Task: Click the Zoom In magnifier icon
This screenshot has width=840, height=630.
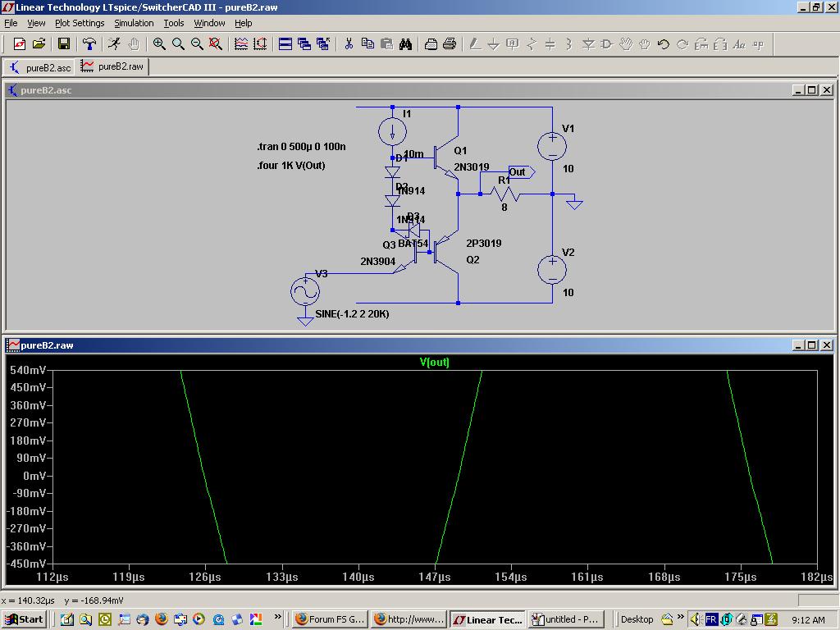Action: point(159,44)
